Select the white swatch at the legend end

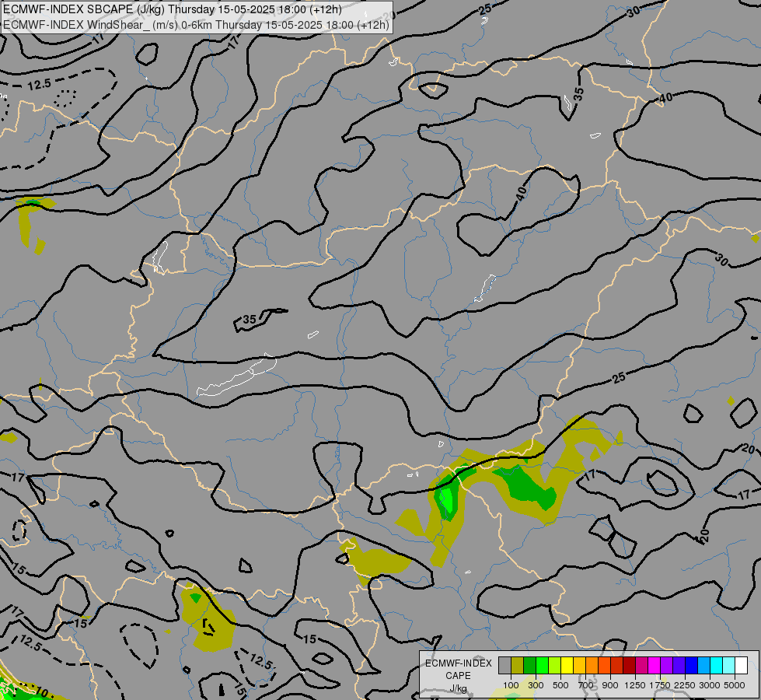741,666
